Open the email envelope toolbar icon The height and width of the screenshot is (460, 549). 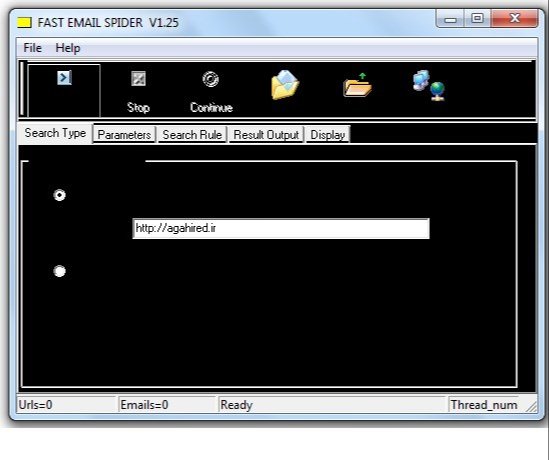285,85
